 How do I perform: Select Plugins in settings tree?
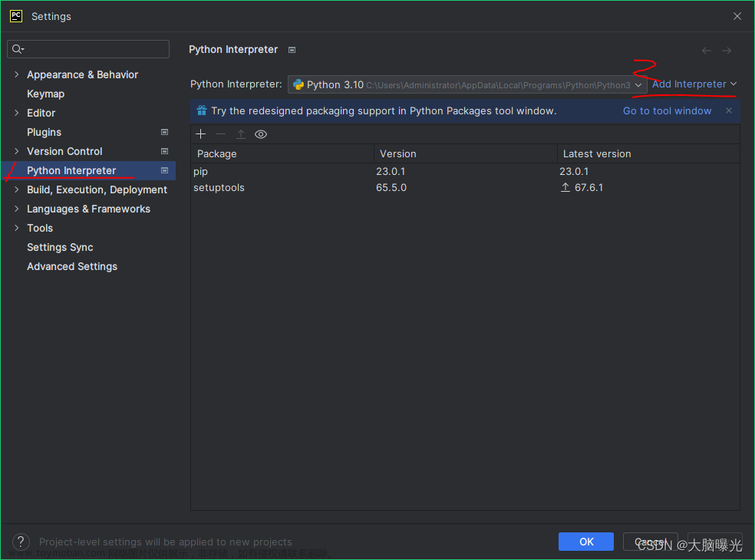click(45, 133)
